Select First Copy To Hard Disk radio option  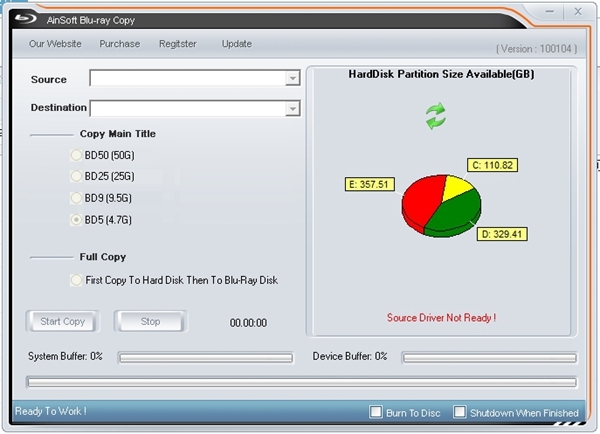coord(76,280)
